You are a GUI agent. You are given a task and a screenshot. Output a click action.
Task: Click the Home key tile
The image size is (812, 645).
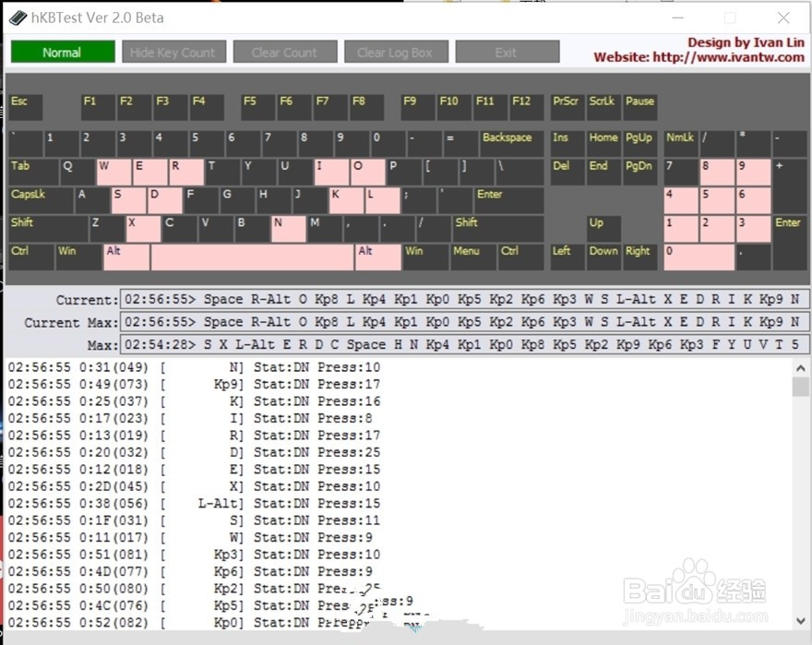[603, 144]
